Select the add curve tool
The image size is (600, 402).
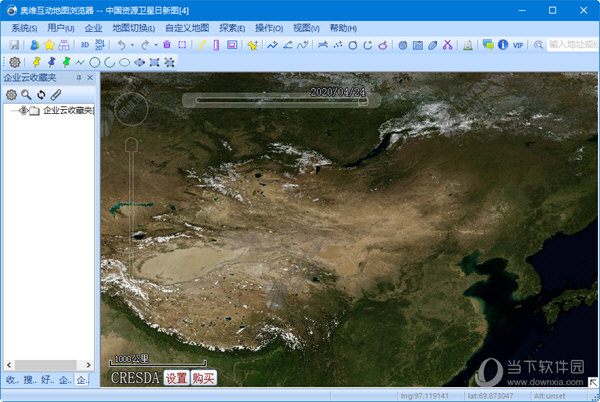pos(303,45)
